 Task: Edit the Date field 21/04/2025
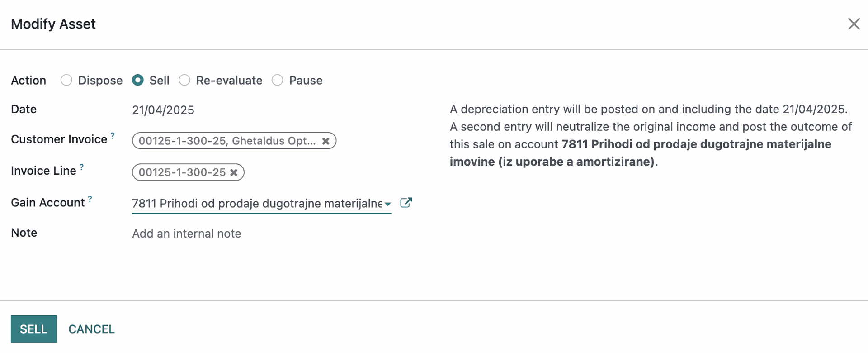point(163,110)
